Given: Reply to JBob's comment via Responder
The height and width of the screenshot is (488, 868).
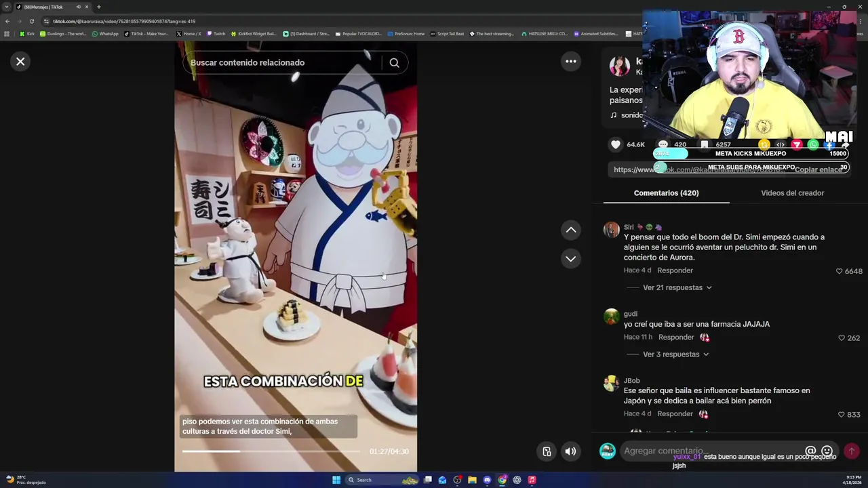Looking at the screenshot, I should pyautogui.click(x=675, y=414).
